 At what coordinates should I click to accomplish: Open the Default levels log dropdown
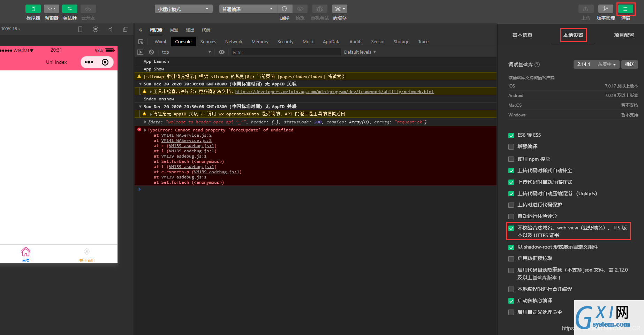tap(360, 52)
